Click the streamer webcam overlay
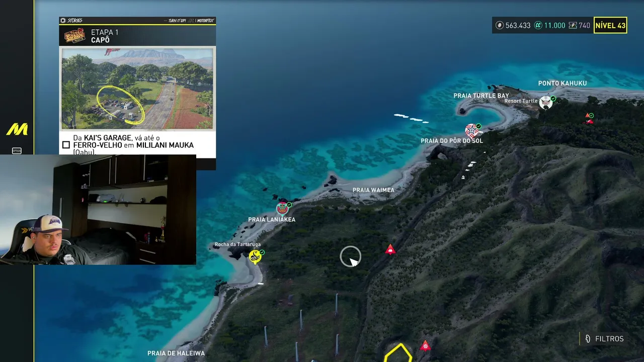Image resolution: width=644 pixels, height=362 pixels. tap(98, 210)
